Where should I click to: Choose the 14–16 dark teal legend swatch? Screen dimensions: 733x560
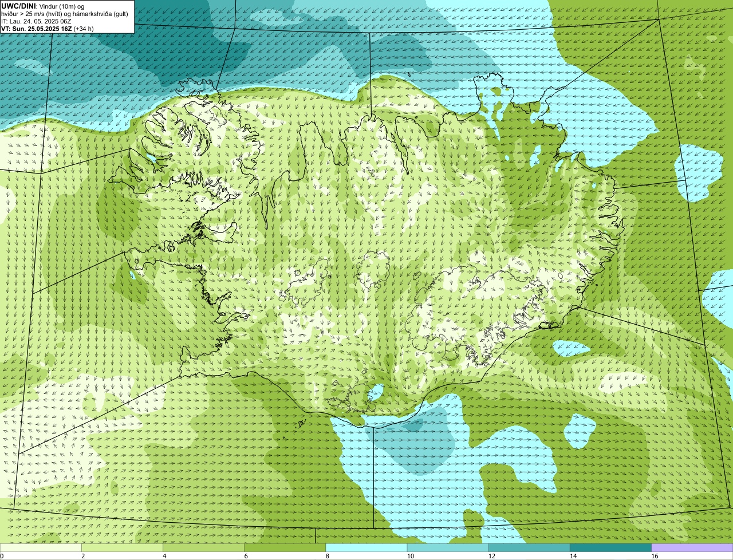pos(611,548)
